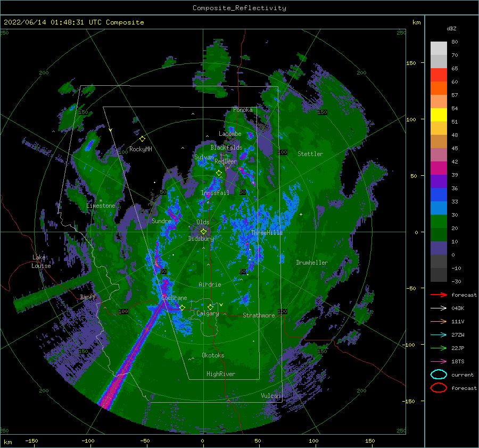
Task: Click the Innisfail label
Action: [215, 193]
